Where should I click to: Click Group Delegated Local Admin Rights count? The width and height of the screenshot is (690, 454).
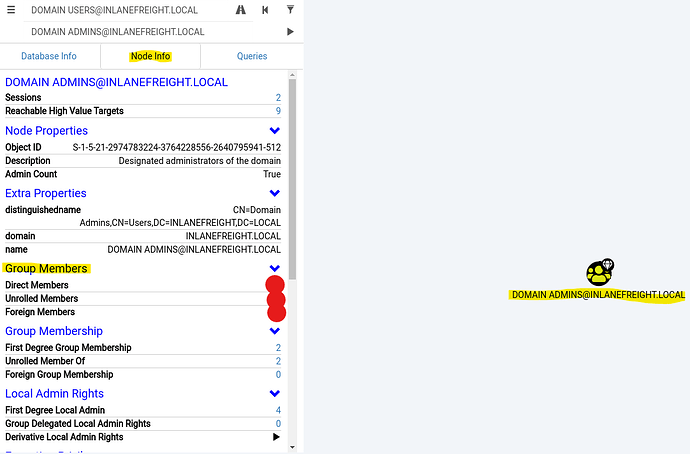278,424
